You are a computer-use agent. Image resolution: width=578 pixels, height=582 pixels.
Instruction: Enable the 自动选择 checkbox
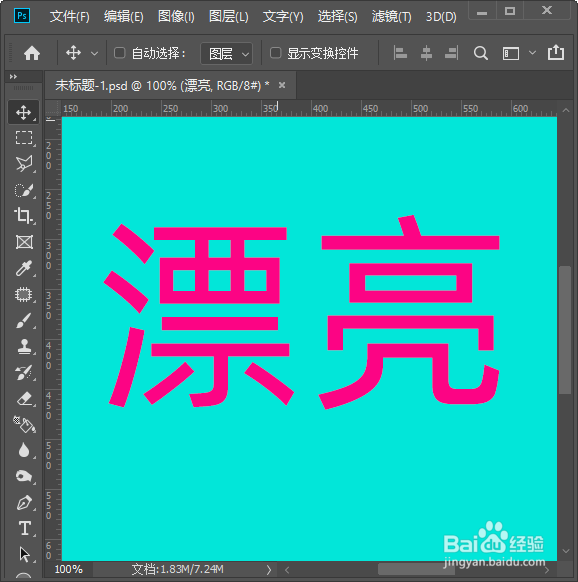[120, 53]
